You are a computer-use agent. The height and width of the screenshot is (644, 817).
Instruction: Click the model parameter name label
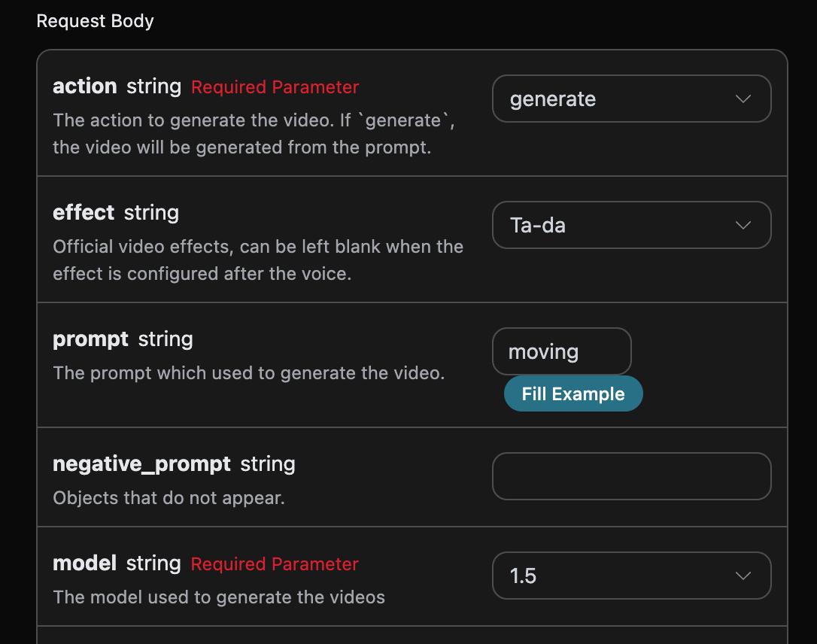tap(84, 563)
